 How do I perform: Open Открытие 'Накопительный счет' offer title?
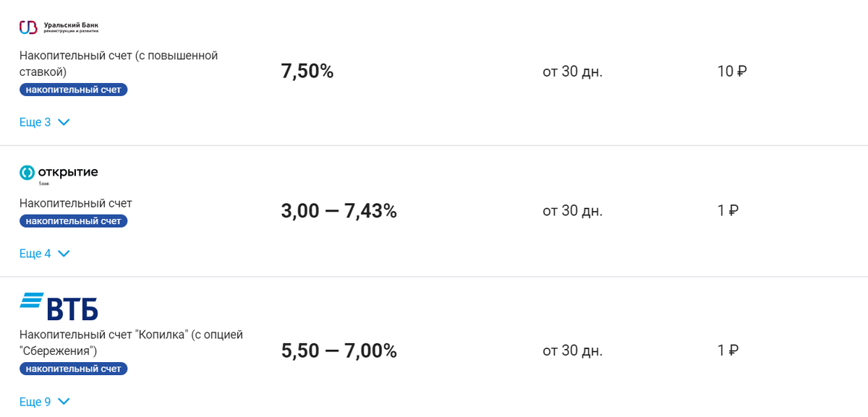tap(76, 203)
